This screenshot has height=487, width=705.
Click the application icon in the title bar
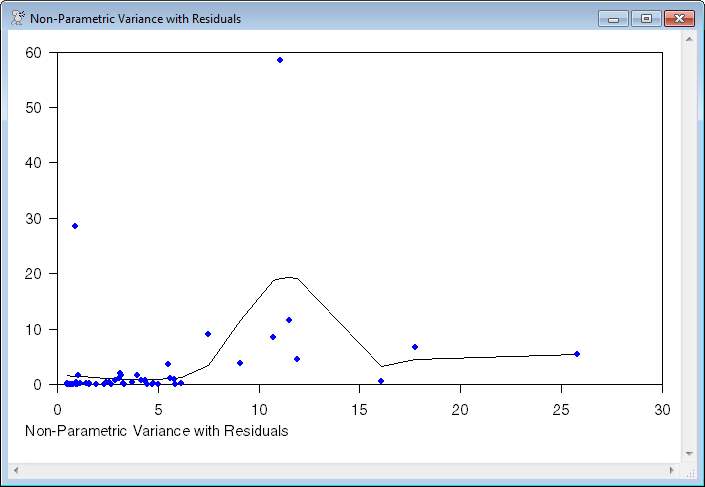click(x=17, y=18)
